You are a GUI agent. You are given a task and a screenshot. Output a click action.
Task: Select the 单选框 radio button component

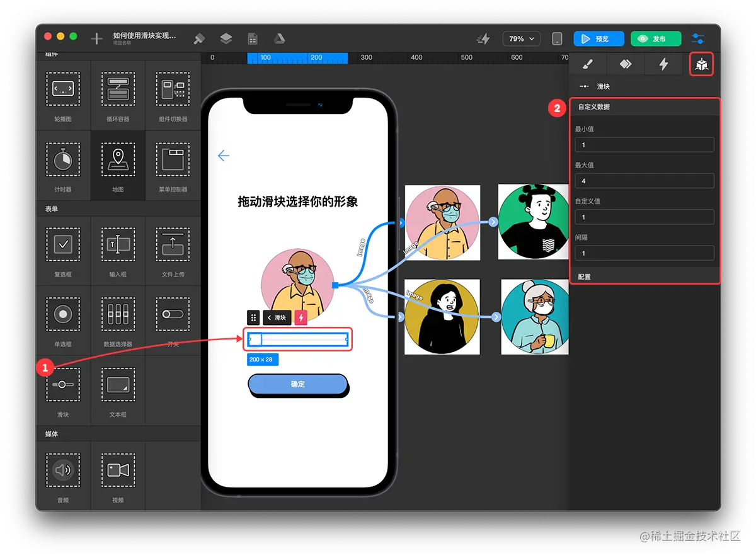[x=63, y=321]
